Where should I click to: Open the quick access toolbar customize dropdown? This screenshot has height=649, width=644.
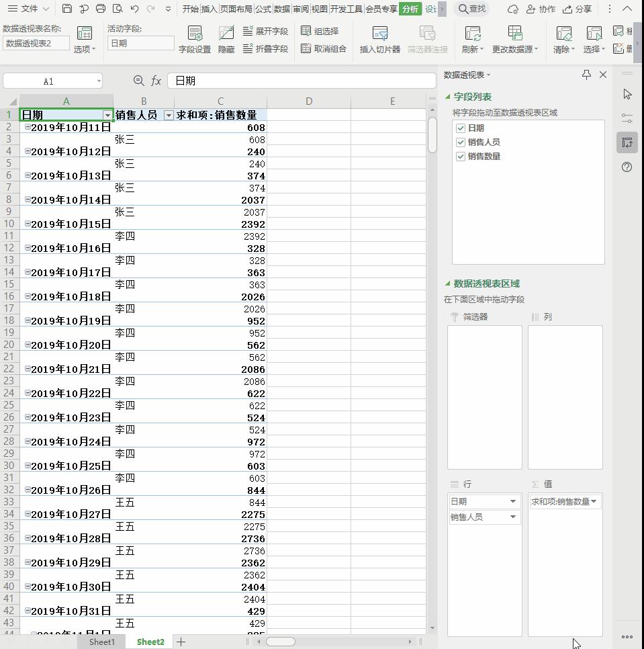[x=168, y=9]
